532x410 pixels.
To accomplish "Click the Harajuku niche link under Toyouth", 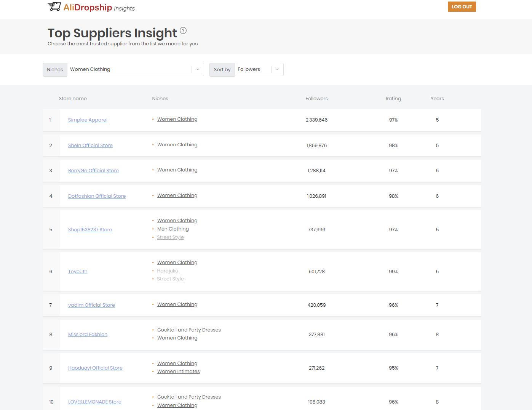I will (x=168, y=271).
